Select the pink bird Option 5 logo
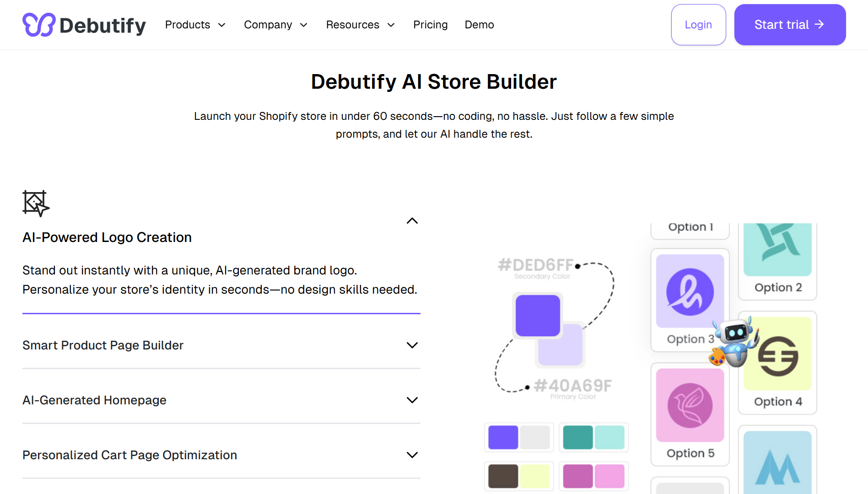The width and height of the screenshot is (868, 494). (x=690, y=405)
